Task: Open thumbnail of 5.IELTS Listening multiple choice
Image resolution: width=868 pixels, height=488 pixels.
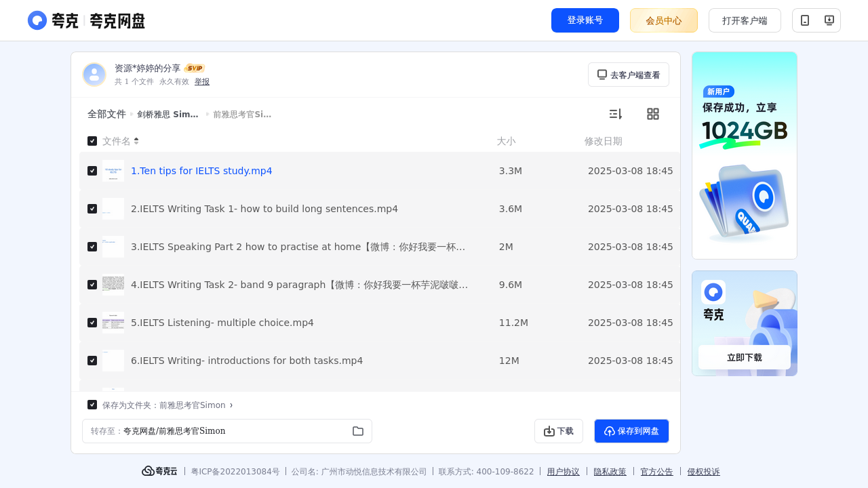Action: pyautogui.click(x=113, y=323)
